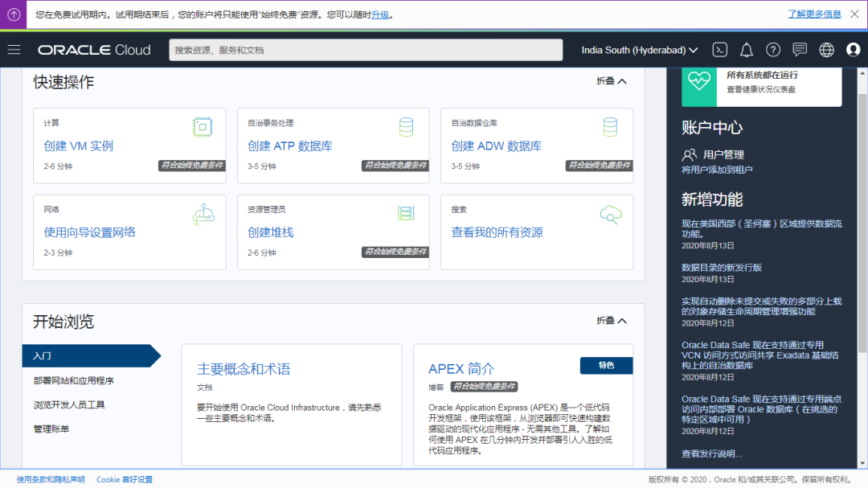
Task: Switch to 部署网站和应用程序 tab
Action: 74,380
